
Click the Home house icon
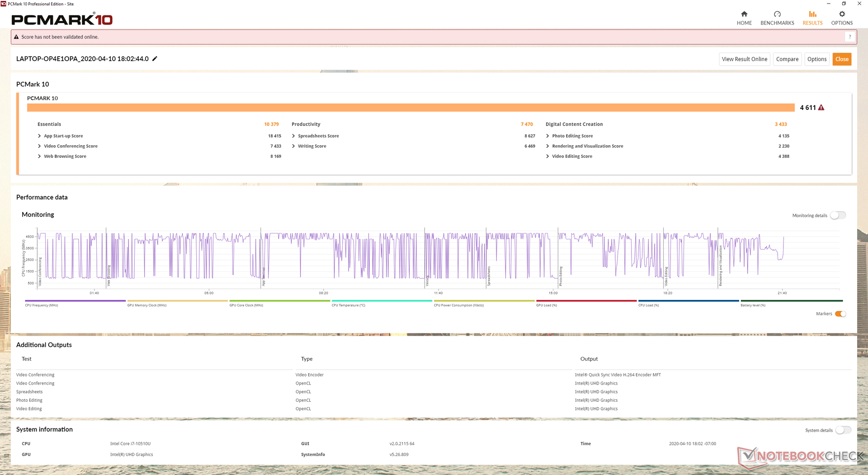pyautogui.click(x=744, y=14)
